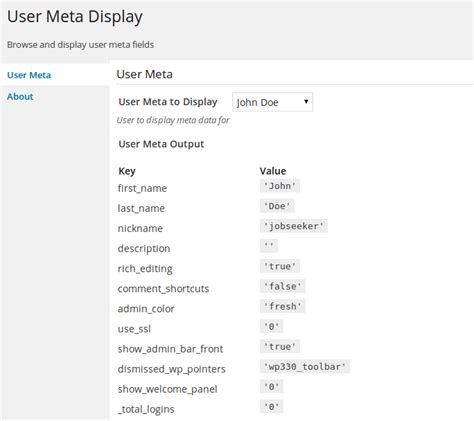
Task: Select the 'jobseeker' nickname value
Action: click(294, 226)
